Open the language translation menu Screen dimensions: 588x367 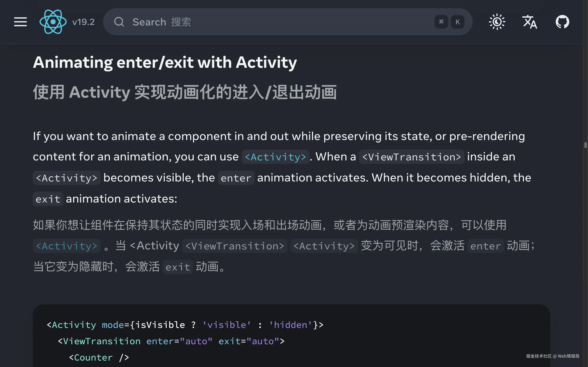[x=530, y=22]
